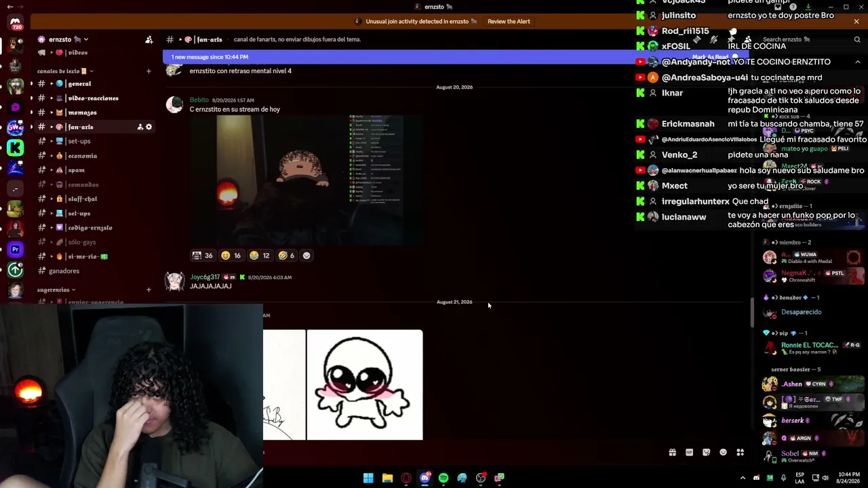This screenshot has width=868, height=488.
Task: Collapse the sugerencias category
Action: 56,290
